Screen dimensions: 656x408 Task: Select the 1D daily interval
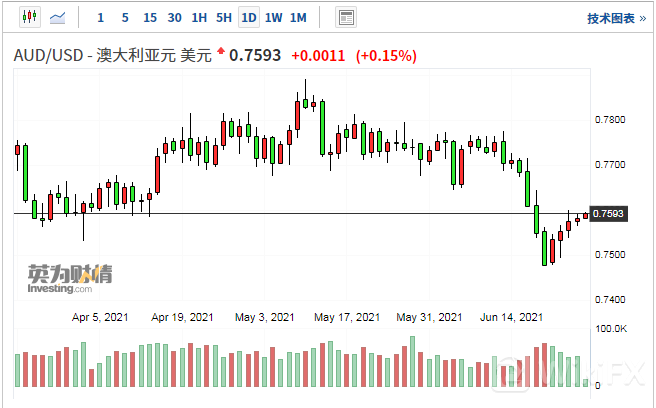point(249,18)
